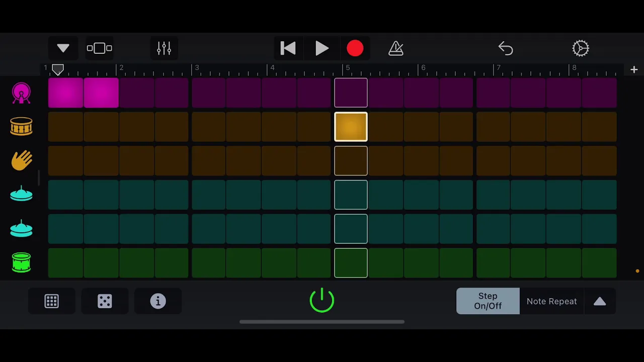Enable the outlined step in the kick row
The image size is (644, 362).
click(x=351, y=93)
